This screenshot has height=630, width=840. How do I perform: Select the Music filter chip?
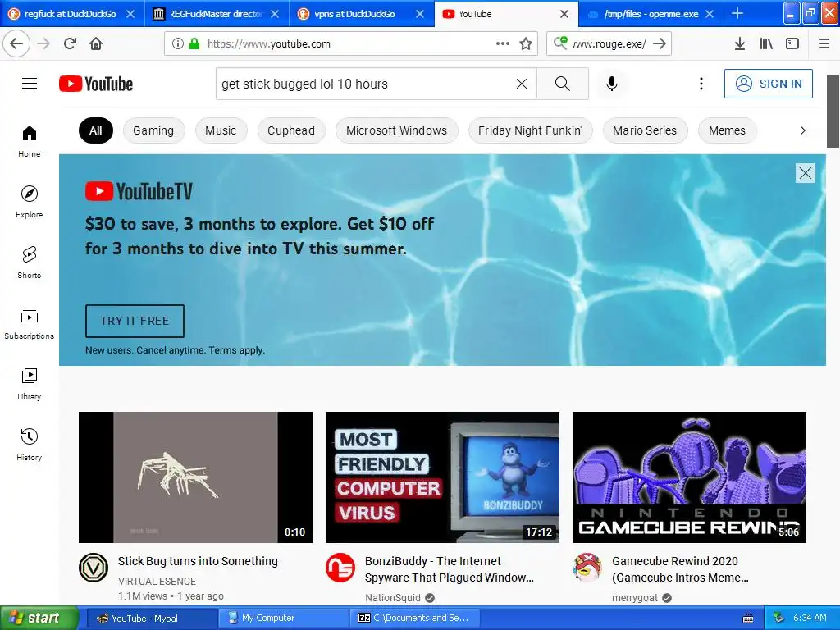coord(221,130)
